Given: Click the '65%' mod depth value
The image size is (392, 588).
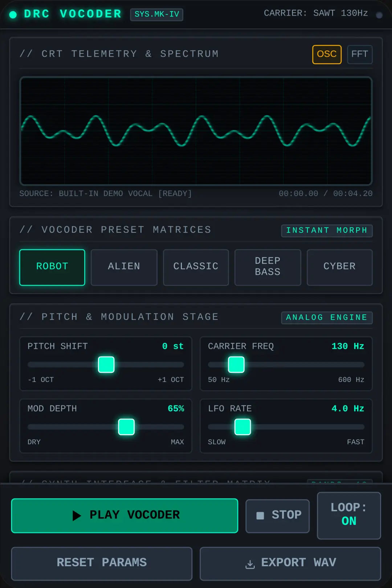Looking at the screenshot, I should pos(176,409).
